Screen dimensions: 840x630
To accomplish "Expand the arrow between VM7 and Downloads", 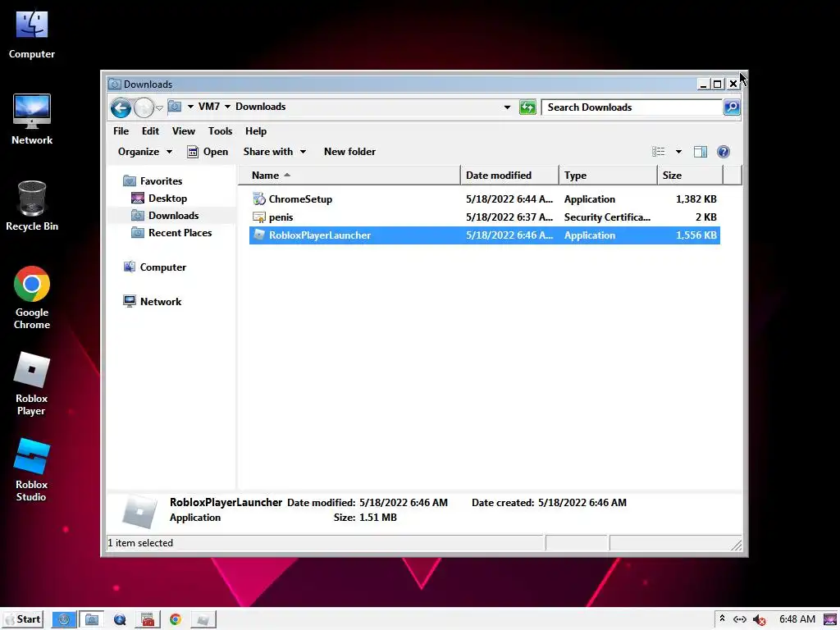I will point(228,107).
